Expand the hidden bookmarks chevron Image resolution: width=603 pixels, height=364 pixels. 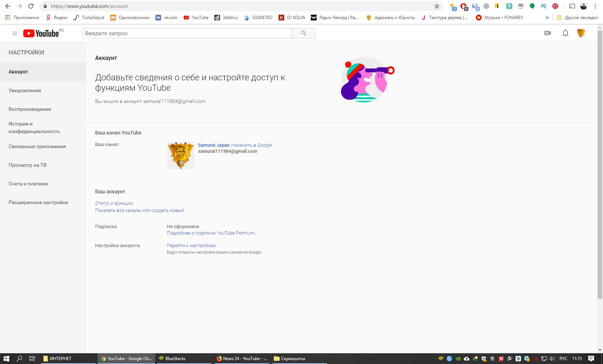pos(547,17)
